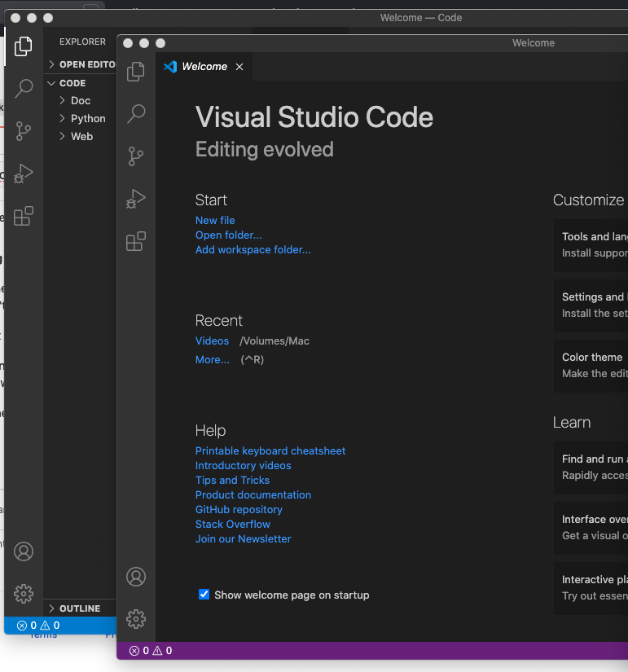
Task: Click errors and warnings in purple status bar
Action: (152, 651)
